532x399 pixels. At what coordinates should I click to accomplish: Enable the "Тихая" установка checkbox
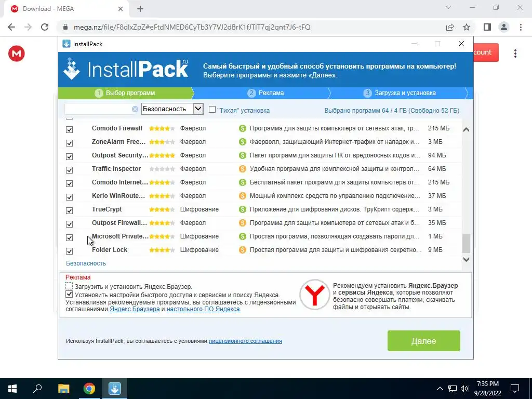[212, 109]
